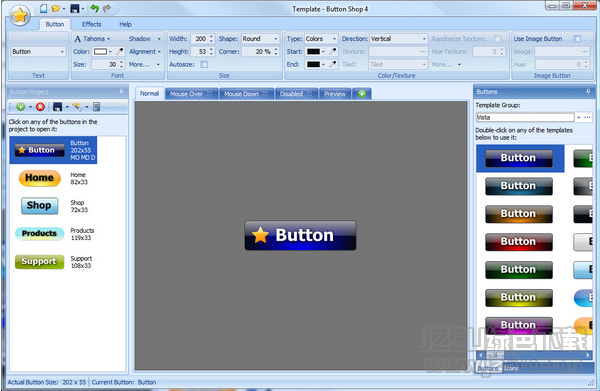Click the wand tool in project toolbar

pos(77,107)
